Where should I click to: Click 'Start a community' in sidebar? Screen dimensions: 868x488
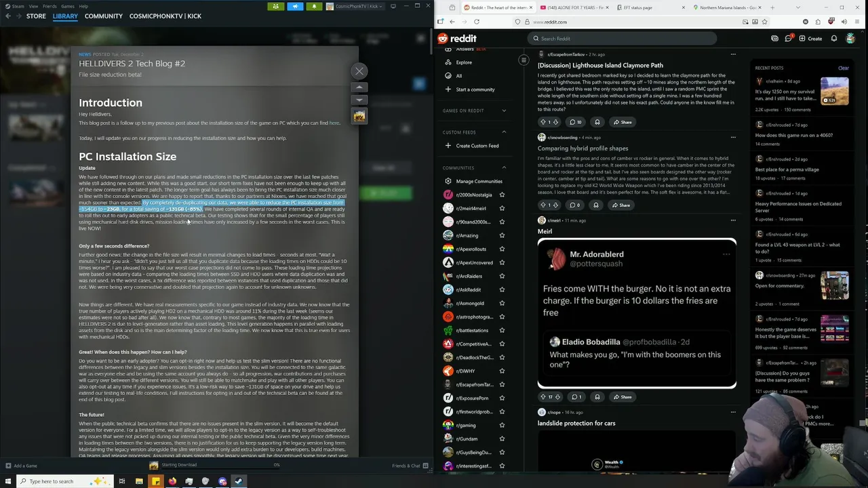[x=469, y=89]
